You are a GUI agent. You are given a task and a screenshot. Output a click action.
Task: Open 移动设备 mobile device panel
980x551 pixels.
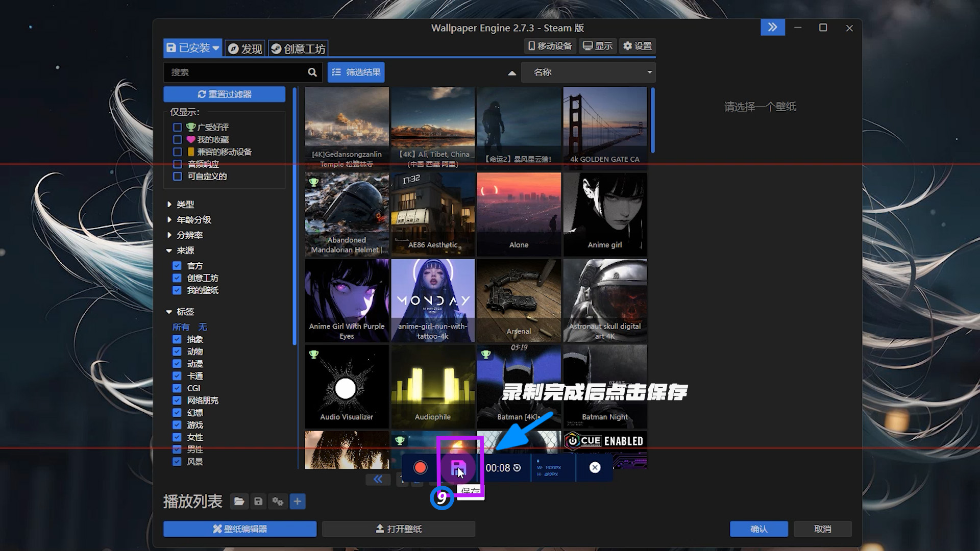click(x=550, y=46)
